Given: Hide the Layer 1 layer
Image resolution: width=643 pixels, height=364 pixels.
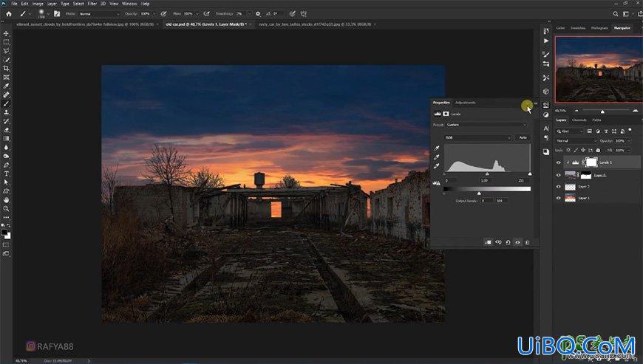Looking at the screenshot, I should 558,198.
